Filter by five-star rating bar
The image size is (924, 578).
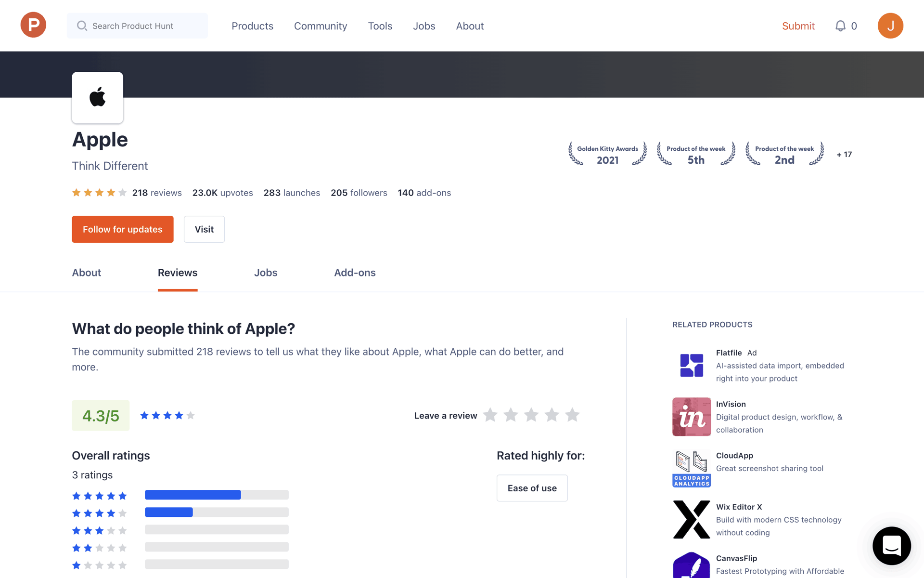click(217, 495)
